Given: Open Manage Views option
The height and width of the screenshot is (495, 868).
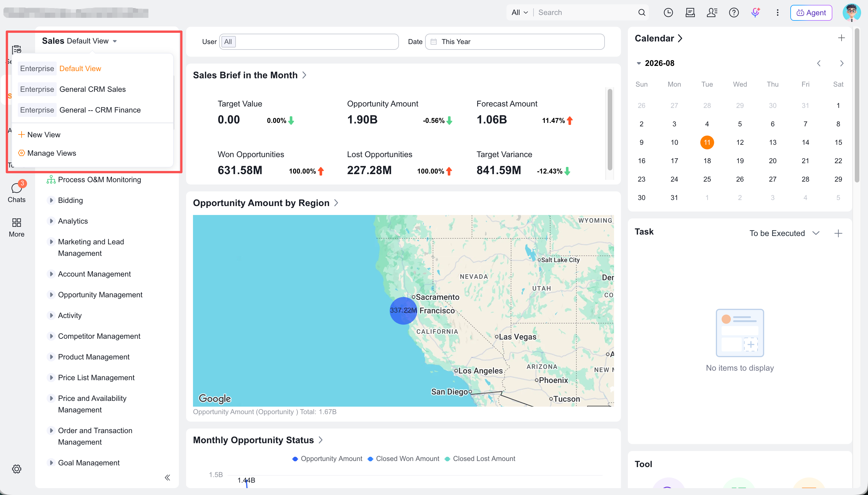Looking at the screenshot, I should [x=47, y=153].
